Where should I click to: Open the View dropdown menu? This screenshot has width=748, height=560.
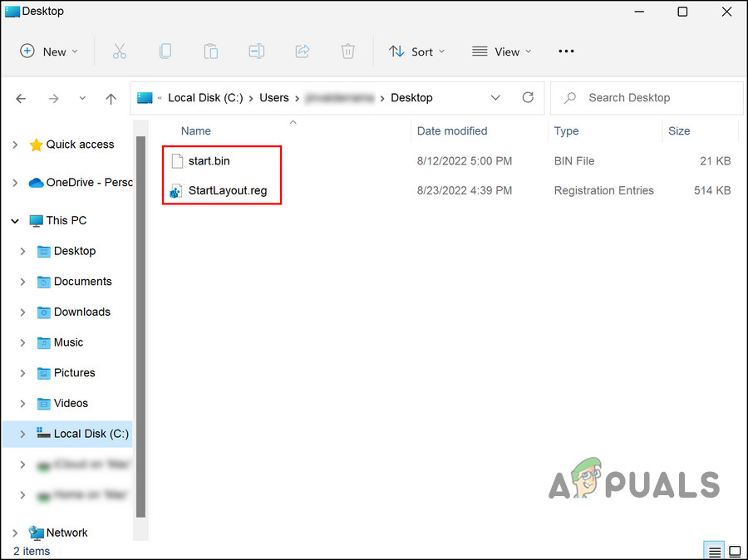tap(501, 52)
